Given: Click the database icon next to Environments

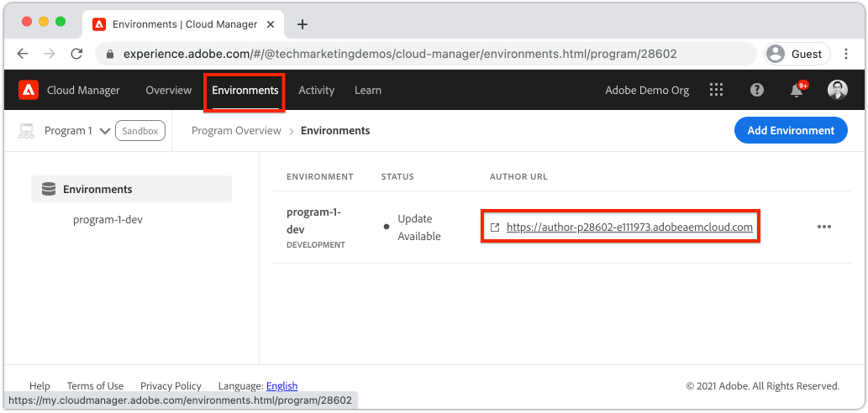Looking at the screenshot, I should 49,189.
